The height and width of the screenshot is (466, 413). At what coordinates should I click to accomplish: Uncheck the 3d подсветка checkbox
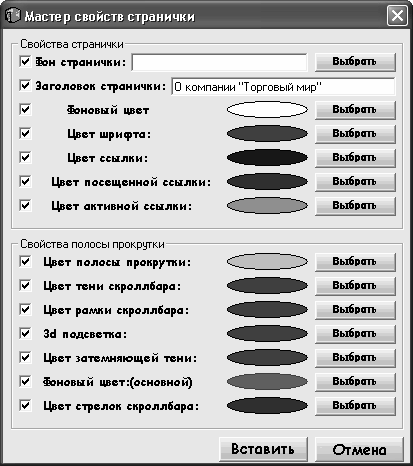pos(25,334)
